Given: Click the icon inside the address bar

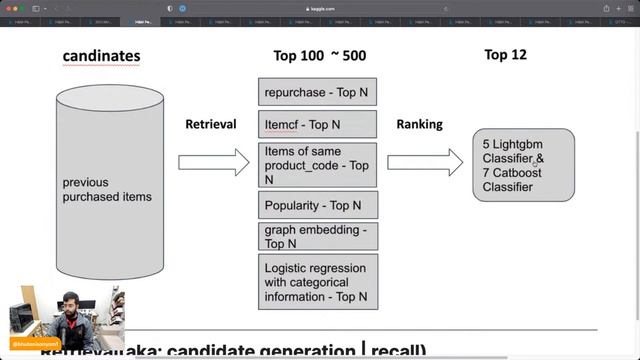Looking at the screenshot, I should (445, 9).
